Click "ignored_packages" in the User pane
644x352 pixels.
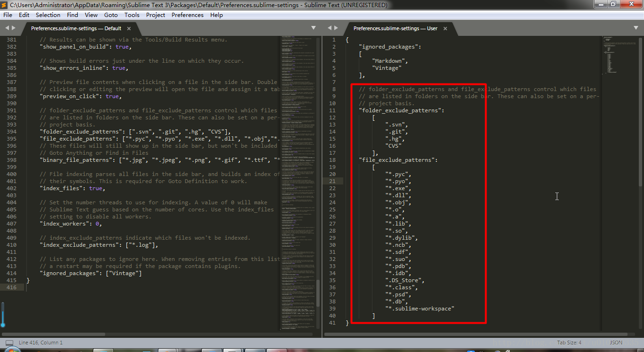[x=388, y=47]
